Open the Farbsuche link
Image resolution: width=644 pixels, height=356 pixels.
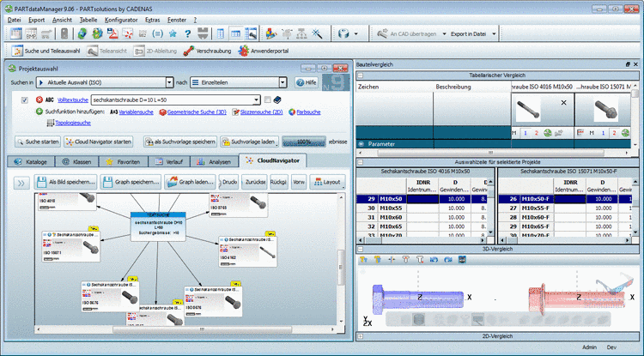coord(308,112)
